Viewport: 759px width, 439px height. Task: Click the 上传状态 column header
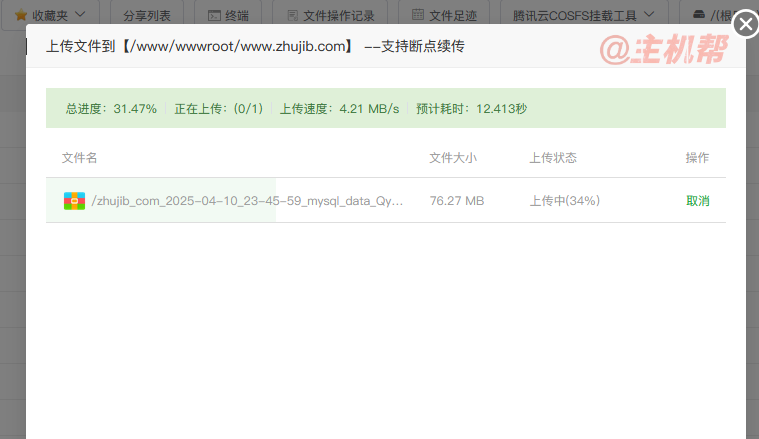coord(553,158)
